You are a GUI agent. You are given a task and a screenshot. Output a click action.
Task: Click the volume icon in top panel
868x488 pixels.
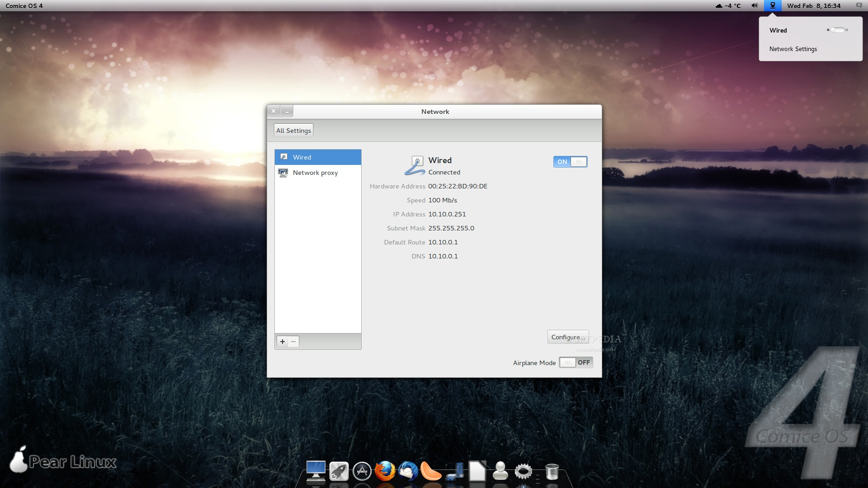[x=754, y=6]
